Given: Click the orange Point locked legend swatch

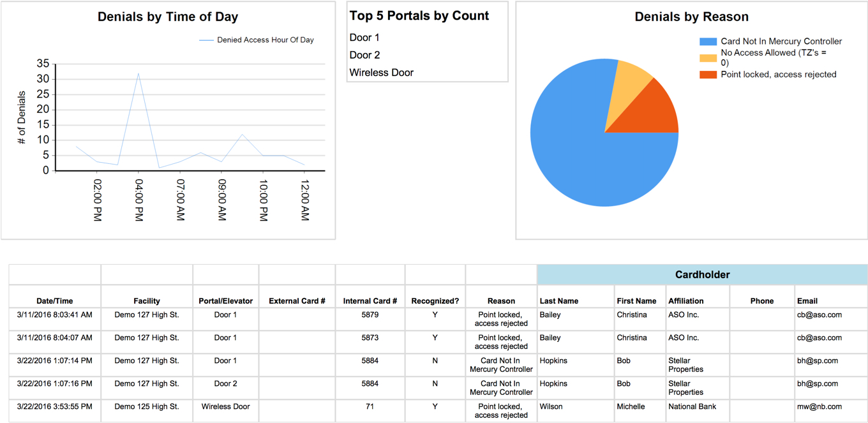Looking at the screenshot, I should (x=708, y=75).
